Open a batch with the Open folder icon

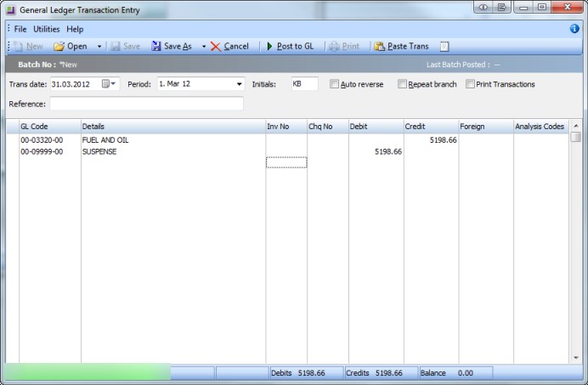(59, 46)
